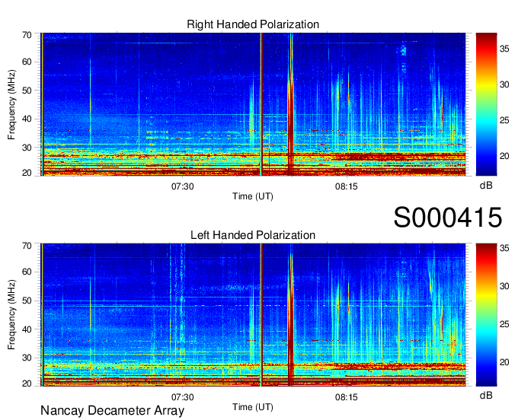Click the 35 value on Right Handed color bar
518x420 pixels.
tap(504, 49)
